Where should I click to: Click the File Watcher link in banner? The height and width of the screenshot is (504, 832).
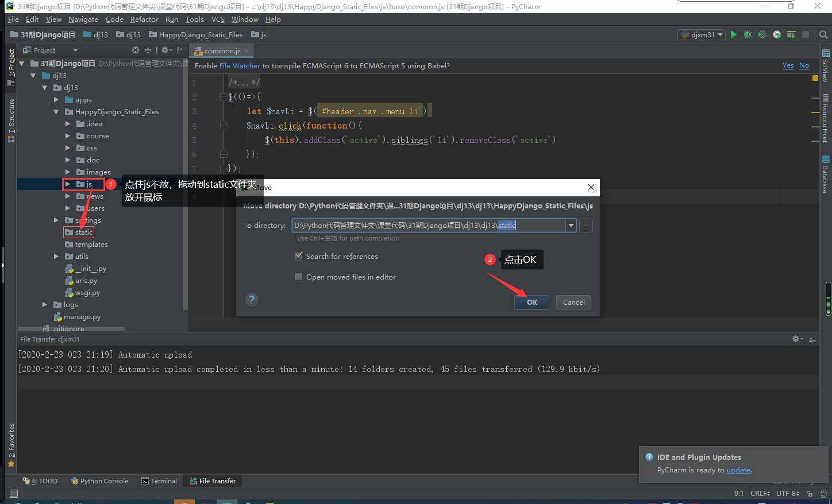point(240,65)
